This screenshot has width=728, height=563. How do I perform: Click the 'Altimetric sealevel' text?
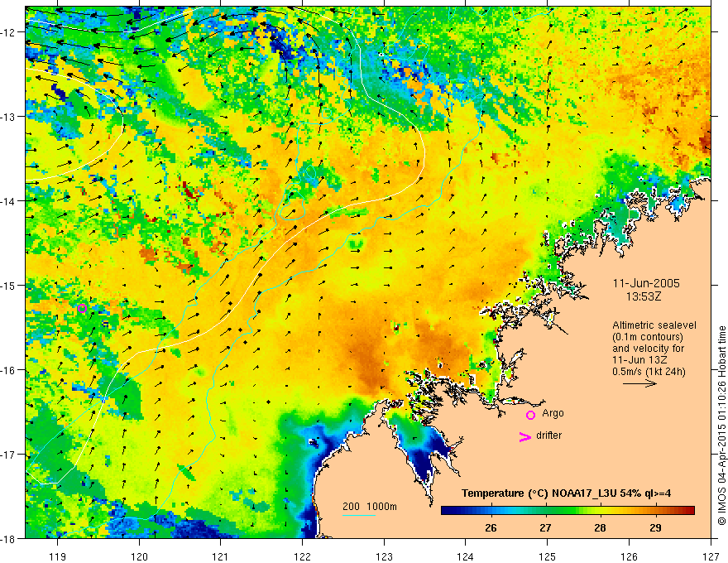click(x=654, y=325)
